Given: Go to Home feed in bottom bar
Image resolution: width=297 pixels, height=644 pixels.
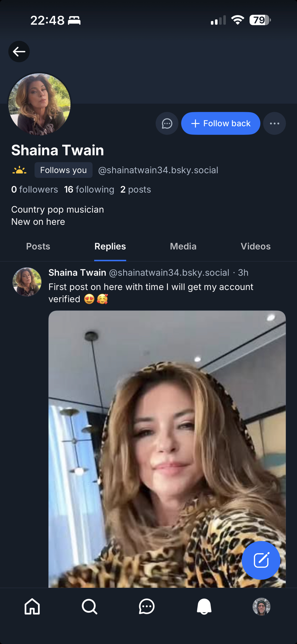Looking at the screenshot, I should point(32,607).
